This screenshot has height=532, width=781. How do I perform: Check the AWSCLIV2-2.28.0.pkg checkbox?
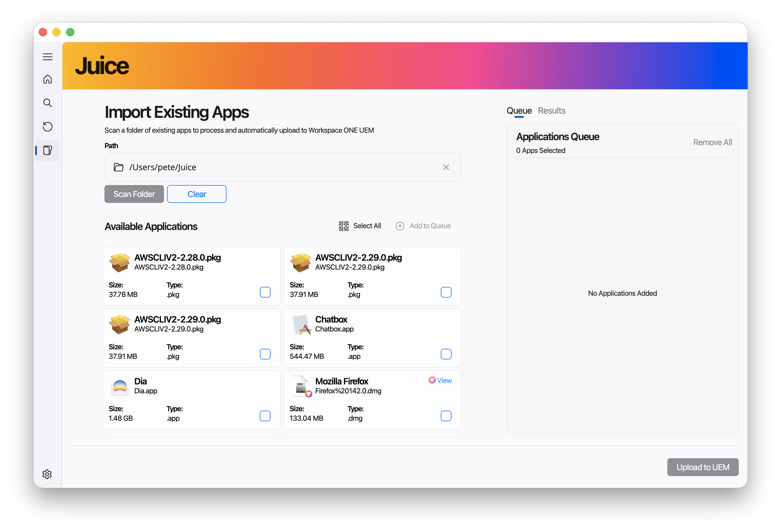265,292
